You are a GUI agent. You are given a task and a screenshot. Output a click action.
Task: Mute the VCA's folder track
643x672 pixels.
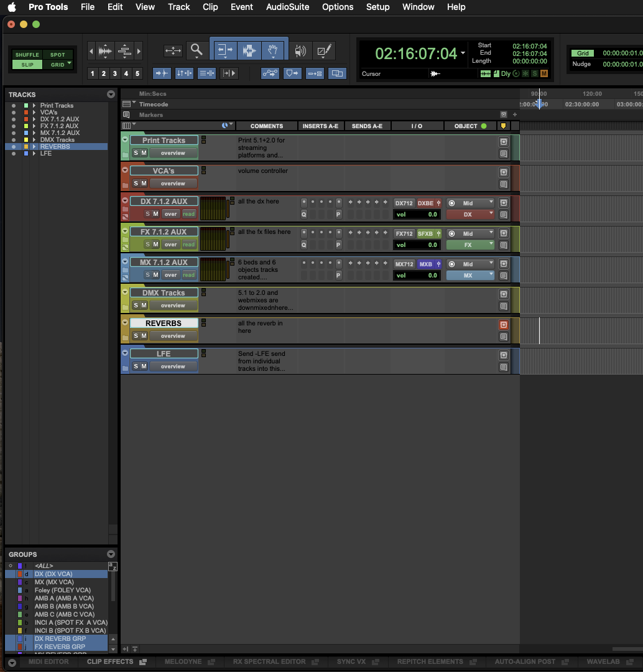coord(144,183)
